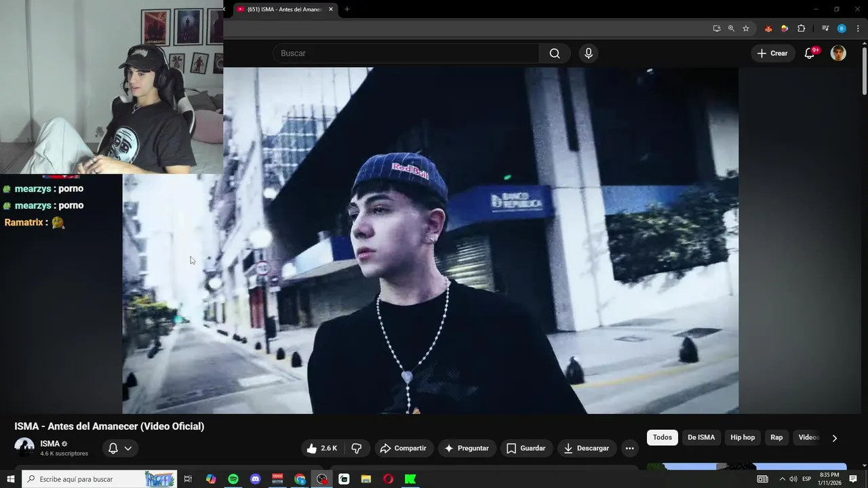This screenshot has height=488, width=868.
Task: Open Discord from the taskbar
Action: click(x=256, y=479)
